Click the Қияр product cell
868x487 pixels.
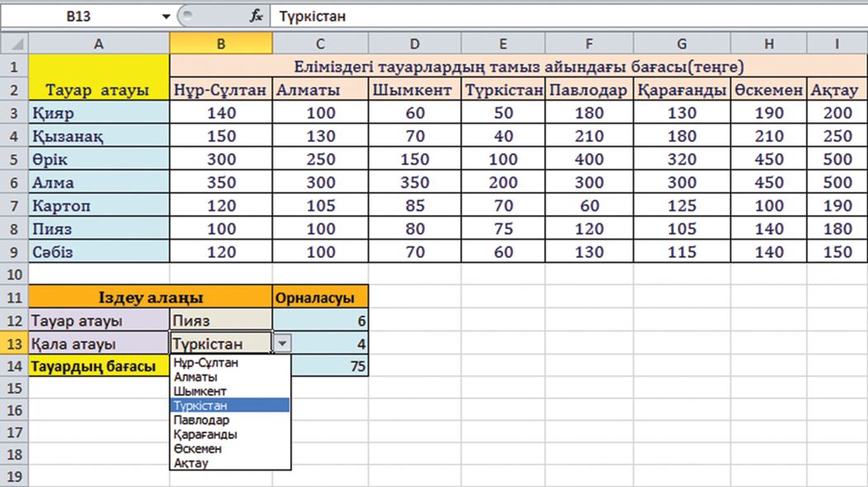point(98,113)
